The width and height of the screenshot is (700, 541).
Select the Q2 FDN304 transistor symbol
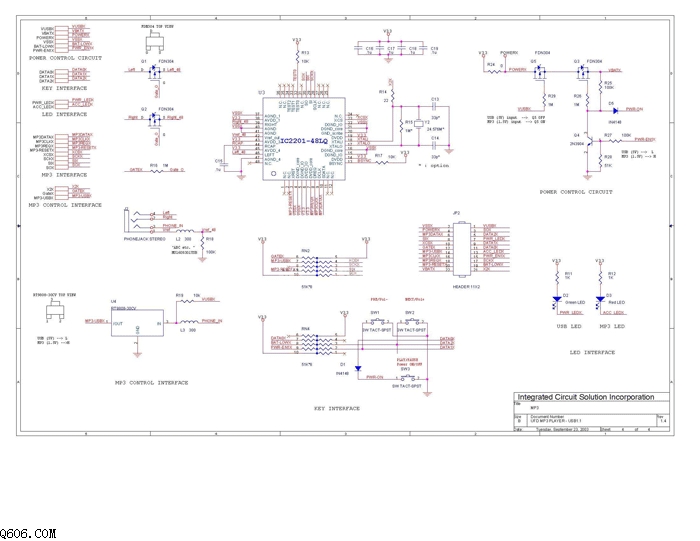[154, 118]
